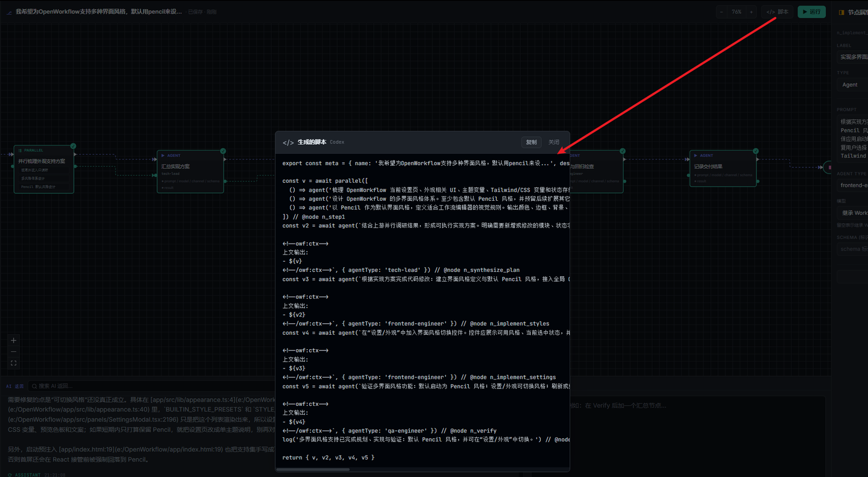This screenshot has width=868, height=477.
Task: Click the zoom out minus in top toolbar
Action: click(x=722, y=11)
